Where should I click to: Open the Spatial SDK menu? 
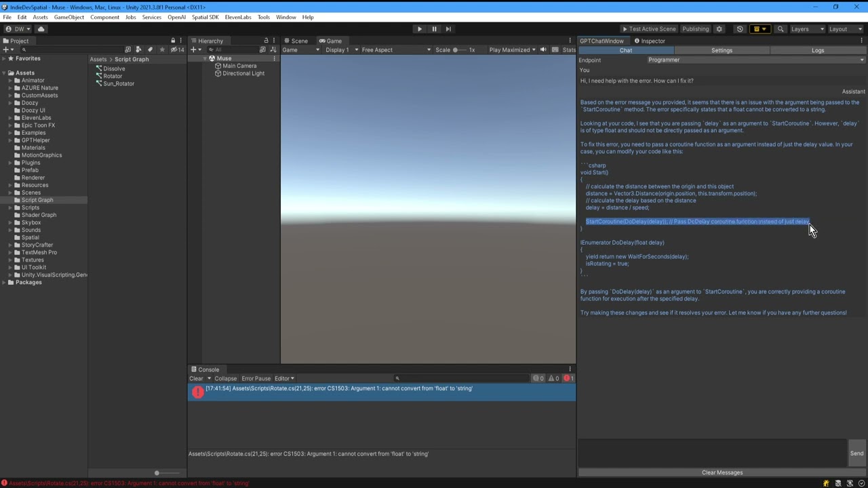[205, 17]
